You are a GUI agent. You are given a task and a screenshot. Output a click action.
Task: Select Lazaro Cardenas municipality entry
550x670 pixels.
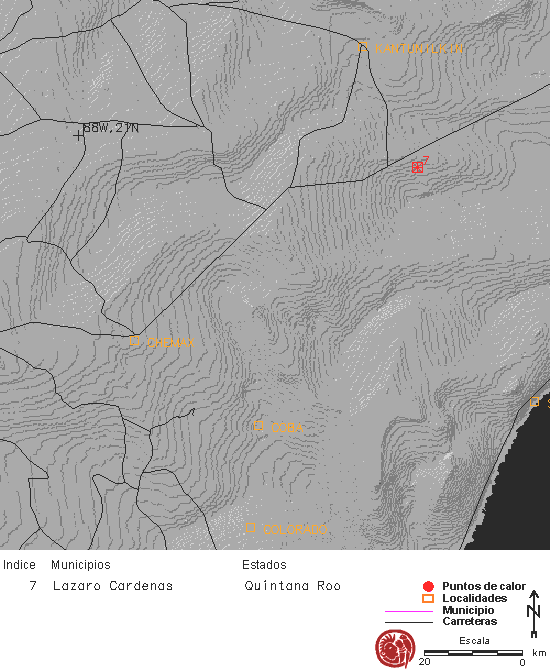click(x=113, y=585)
